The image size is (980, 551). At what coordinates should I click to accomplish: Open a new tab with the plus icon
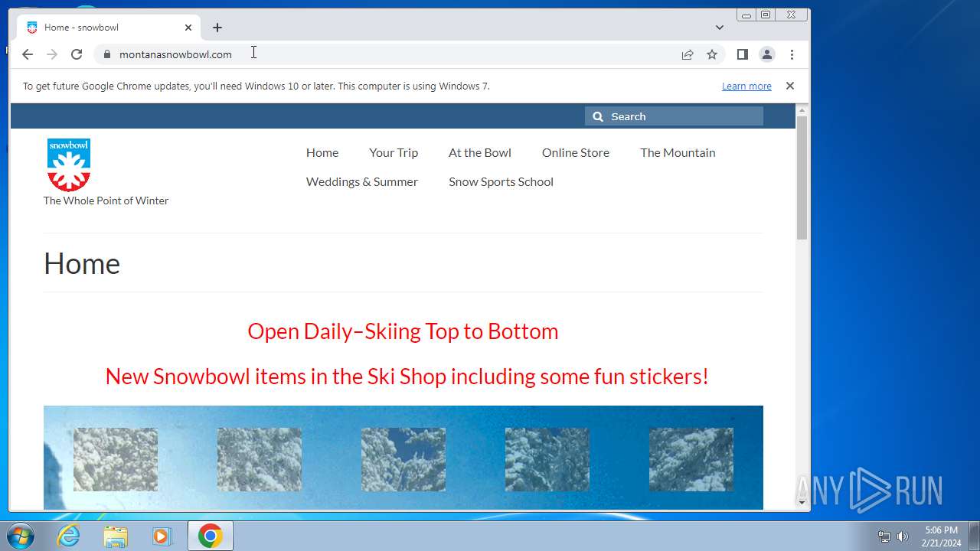tap(217, 28)
